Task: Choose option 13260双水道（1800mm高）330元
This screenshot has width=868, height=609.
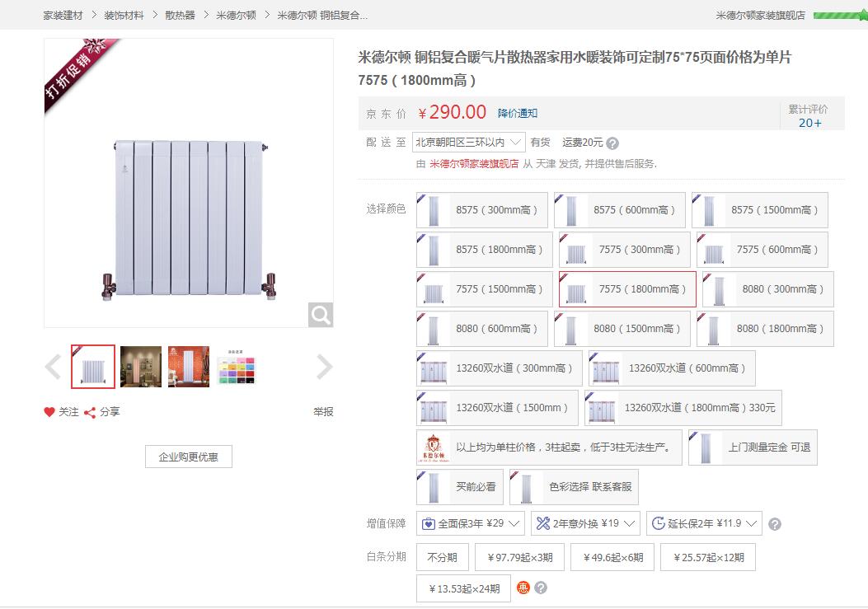Action: pos(683,408)
